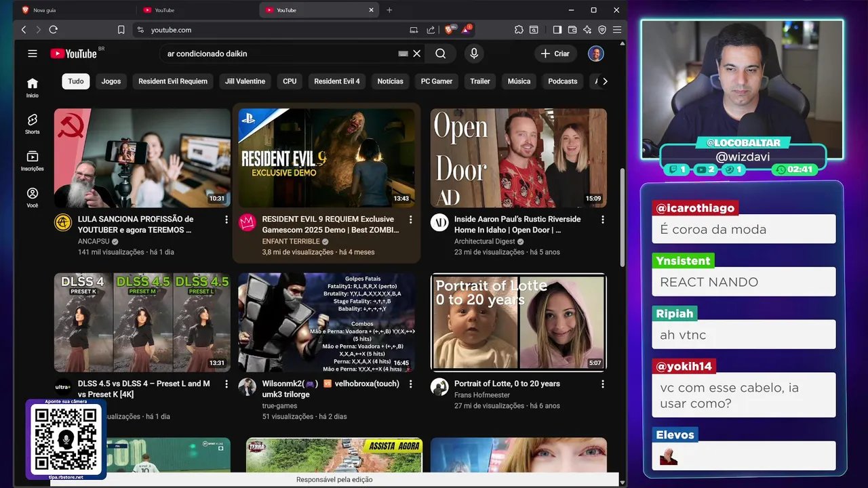The width and height of the screenshot is (868, 488).
Task: Open the YouTube guide hamburger menu
Action: point(33,54)
